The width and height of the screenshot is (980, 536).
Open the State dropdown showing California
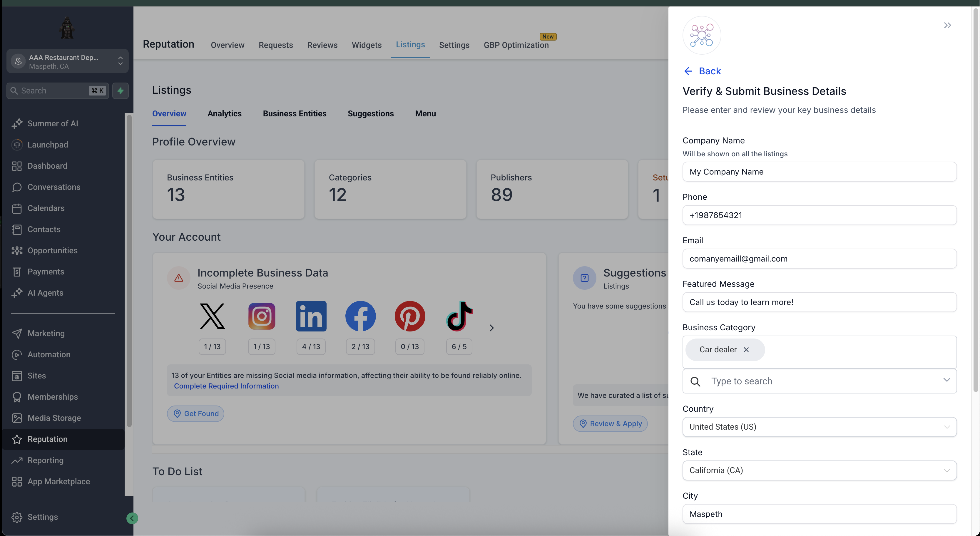tap(819, 470)
